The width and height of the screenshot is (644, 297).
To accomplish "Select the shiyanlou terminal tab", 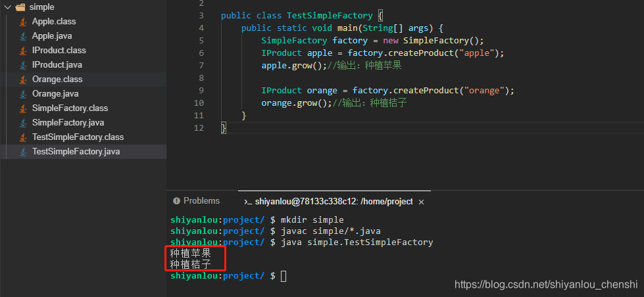I will [334, 202].
